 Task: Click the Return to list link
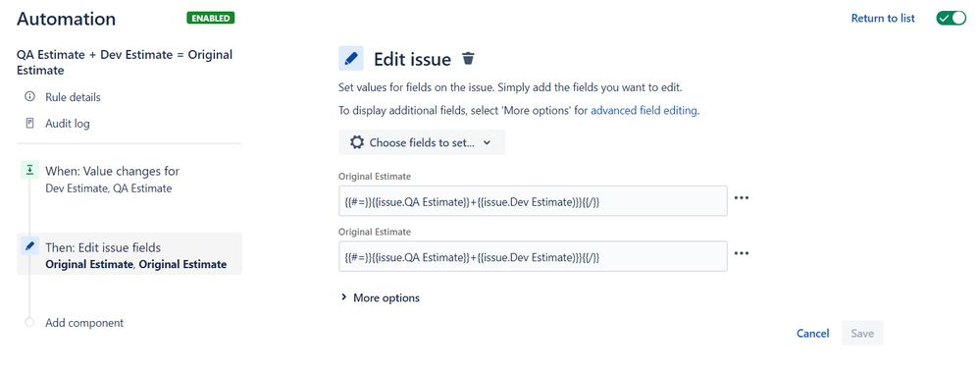click(x=883, y=18)
